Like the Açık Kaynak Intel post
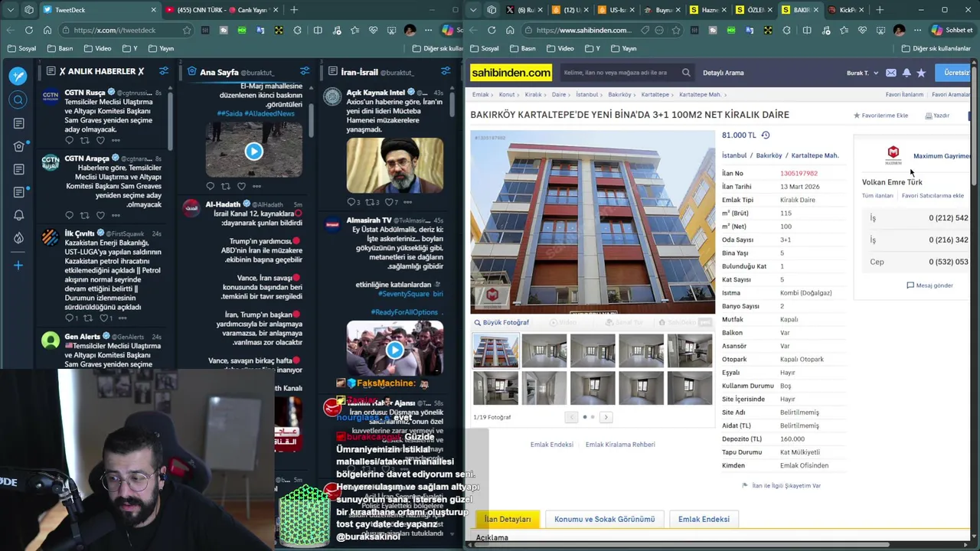 tap(388, 202)
